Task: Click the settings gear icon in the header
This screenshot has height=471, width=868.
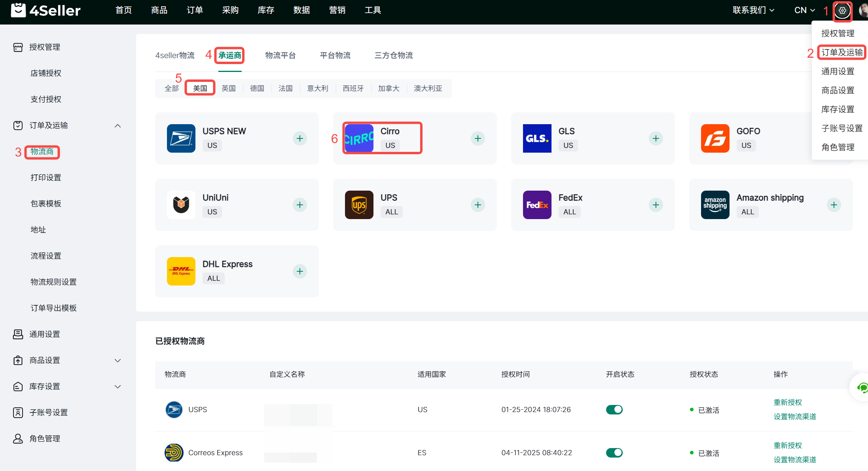Action: point(842,11)
